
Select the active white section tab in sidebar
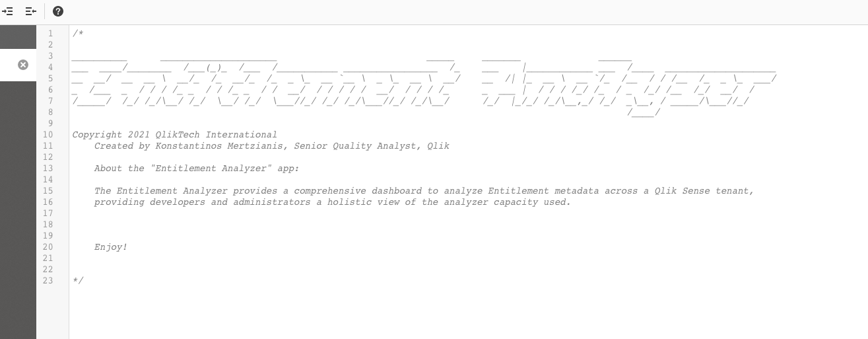18,65
